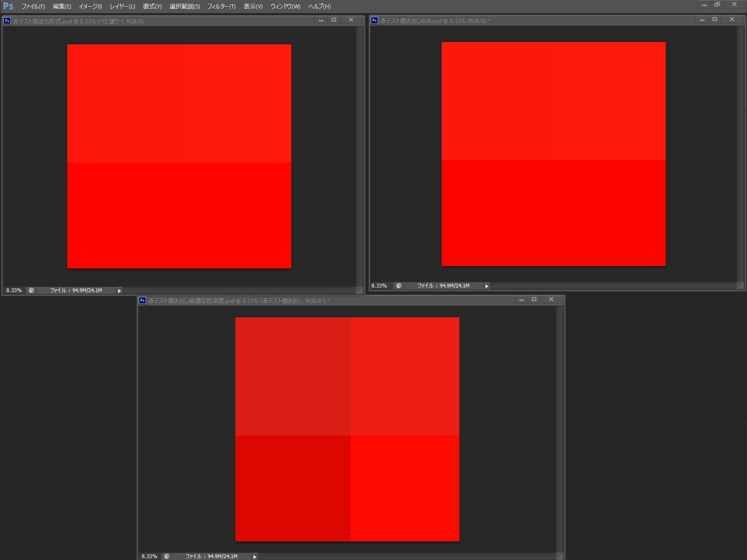
Task: Click lower pure red area in 赤テスト指定の形式.psd canvas
Action: tap(179, 215)
